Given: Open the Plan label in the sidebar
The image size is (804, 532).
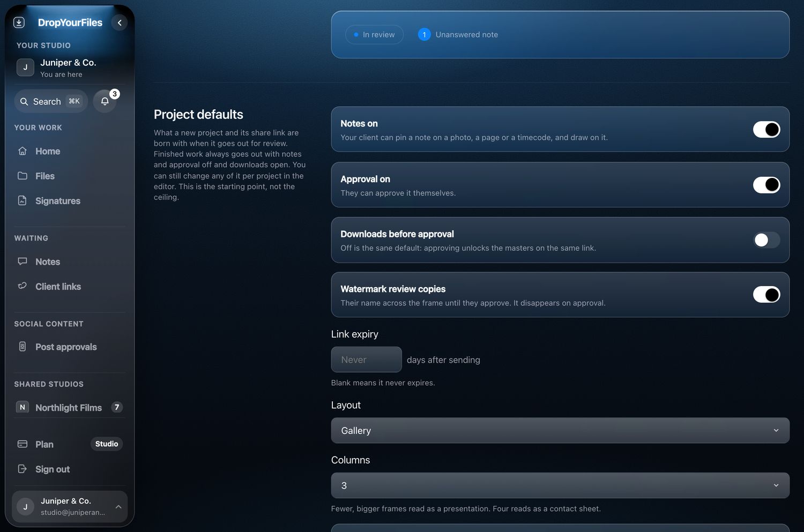Looking at the screenshot, I should pos(44,444).
